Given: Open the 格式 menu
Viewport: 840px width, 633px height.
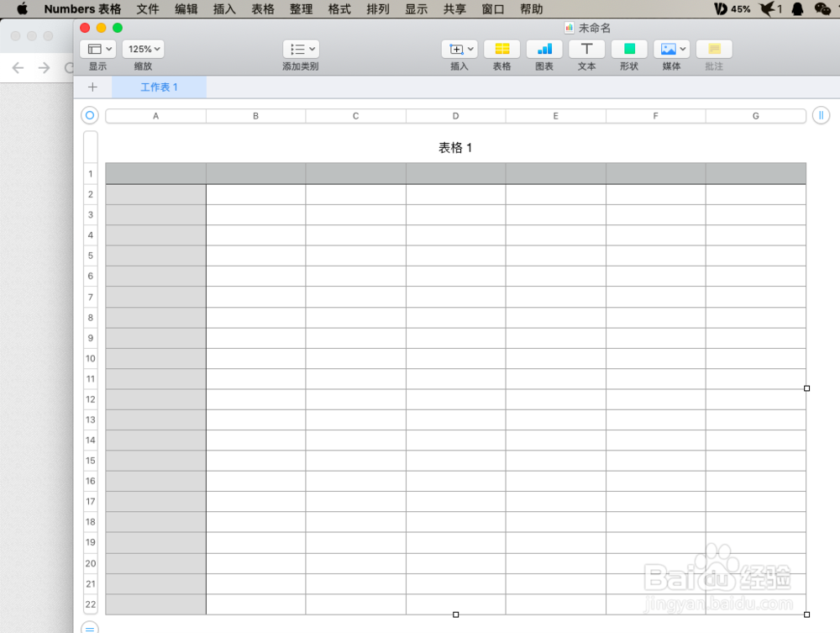Looking at the screenshot, I should 339,8.
